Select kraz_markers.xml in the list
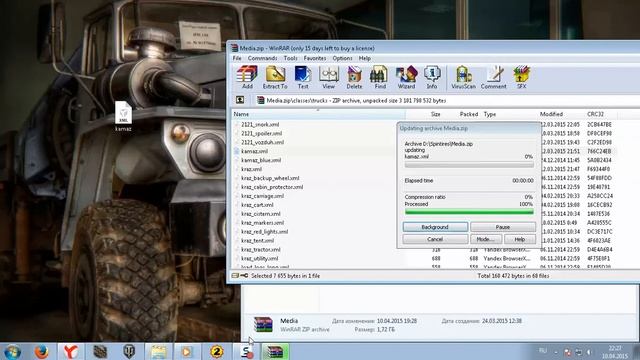This screenshot has height=360, width=640. (262, 223)
